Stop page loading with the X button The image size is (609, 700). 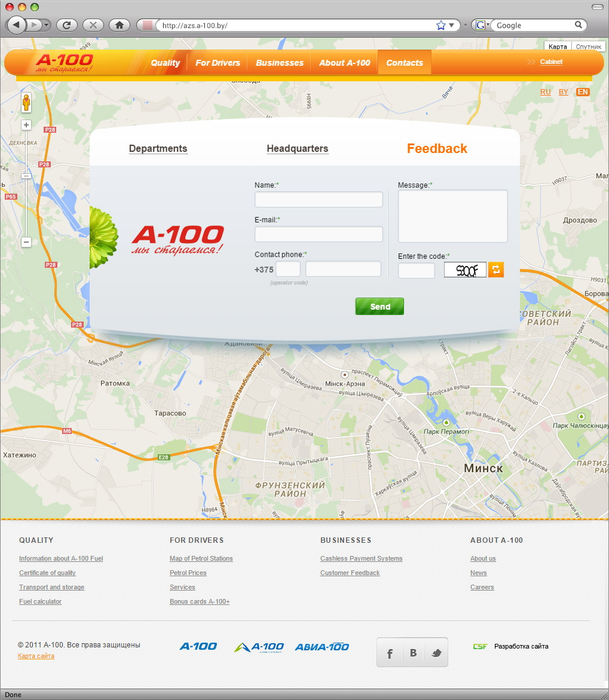tap(93, 25)
